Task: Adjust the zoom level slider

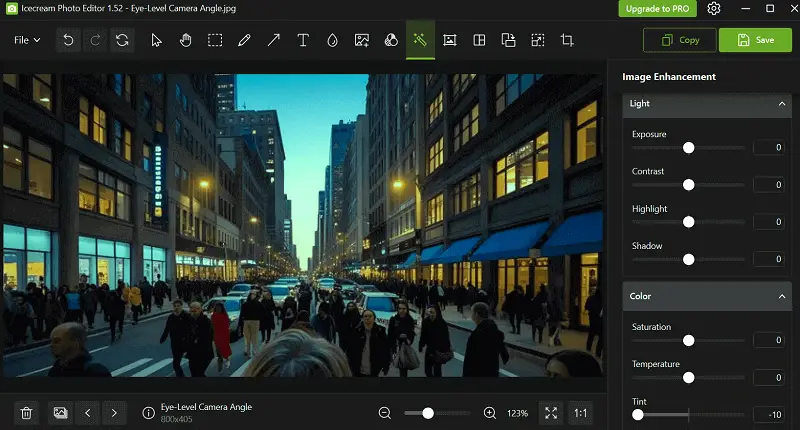Action: pyautogui.click(x=428, y=413)
